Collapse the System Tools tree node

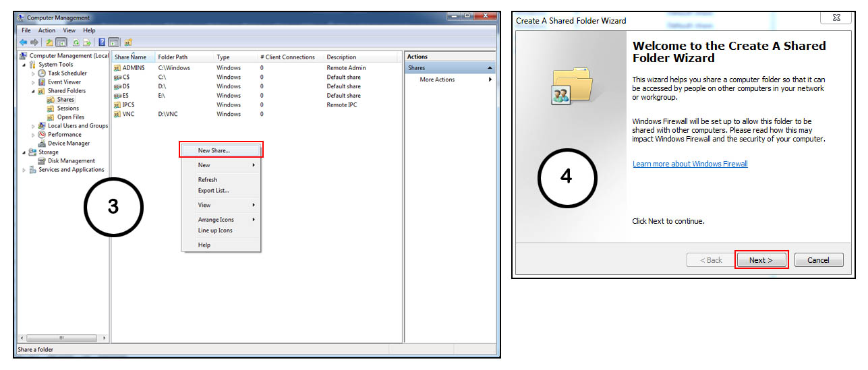pyautogui.click(x=24, y=65)
